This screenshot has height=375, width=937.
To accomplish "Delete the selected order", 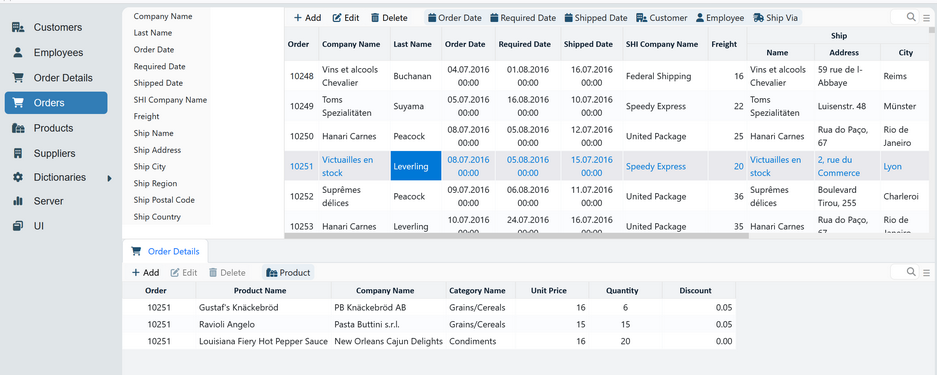I will (389, 18).
